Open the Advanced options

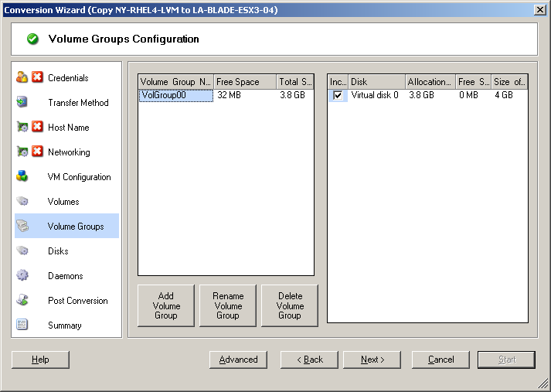[238, 360]
